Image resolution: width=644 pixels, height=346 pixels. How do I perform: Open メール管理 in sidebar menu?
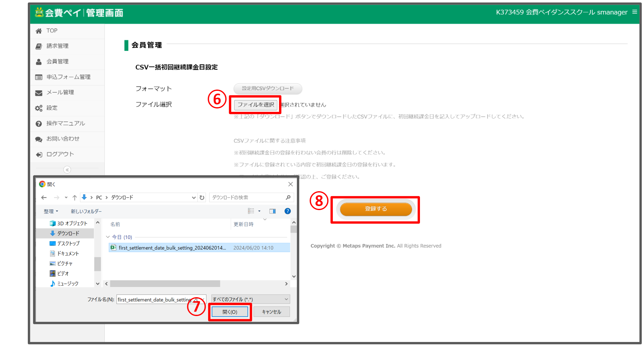(60, 92)
